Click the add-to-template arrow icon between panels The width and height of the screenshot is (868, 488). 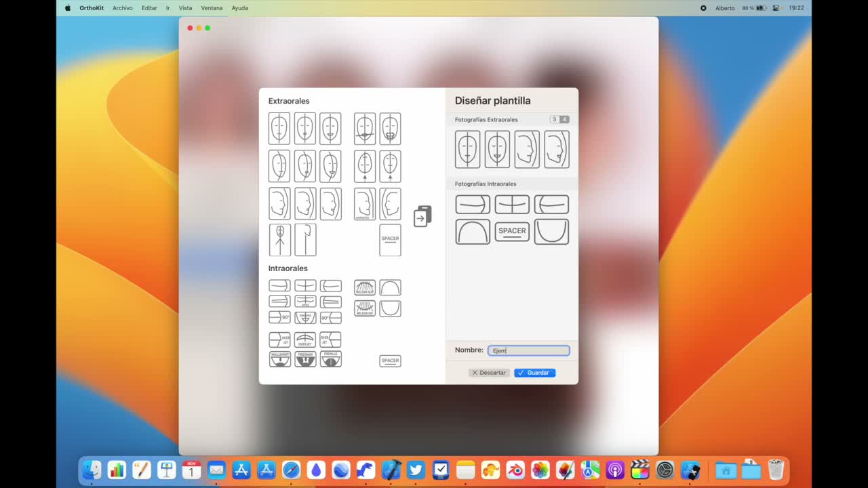pos(422,216)
